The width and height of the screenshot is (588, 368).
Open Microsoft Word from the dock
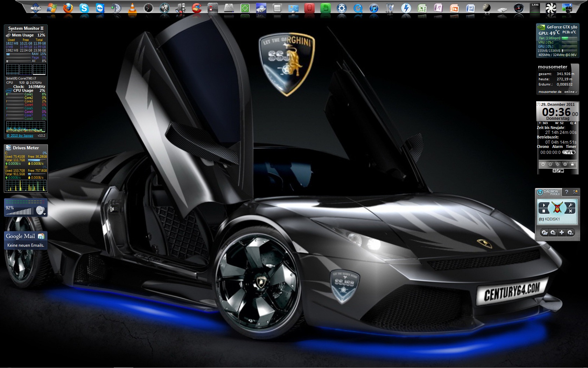click(470, 8)
